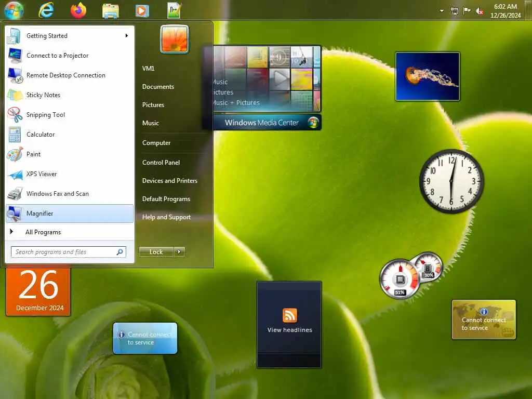This screenshot has height=399, width=532.
Task: Launch Internet Explorer from taskbar
Action: (46, 10)
